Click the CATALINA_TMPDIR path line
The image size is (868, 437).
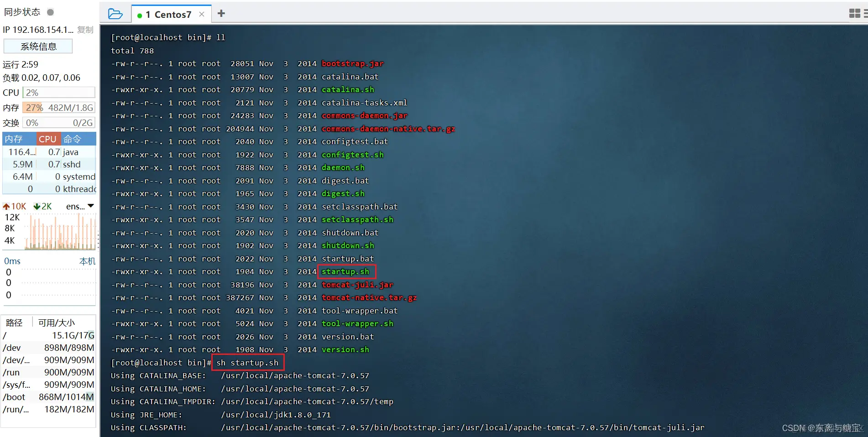pyautogui.click(x=252, y=401)
